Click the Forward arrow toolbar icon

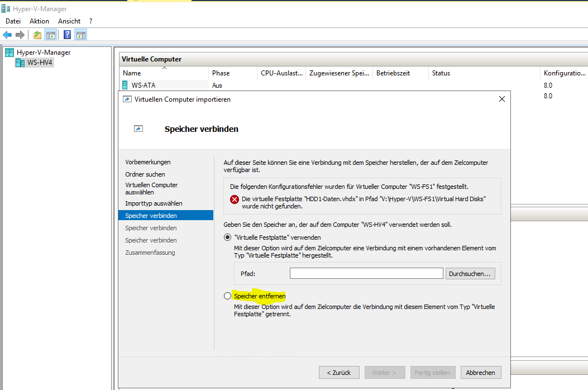pyautogui.click(x=20, y=35)
